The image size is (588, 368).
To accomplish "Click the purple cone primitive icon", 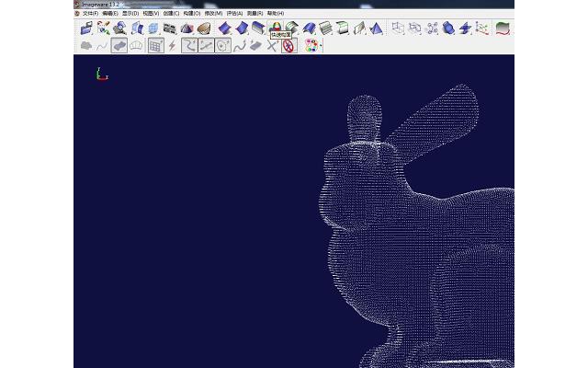I will (x=187, y=29).
